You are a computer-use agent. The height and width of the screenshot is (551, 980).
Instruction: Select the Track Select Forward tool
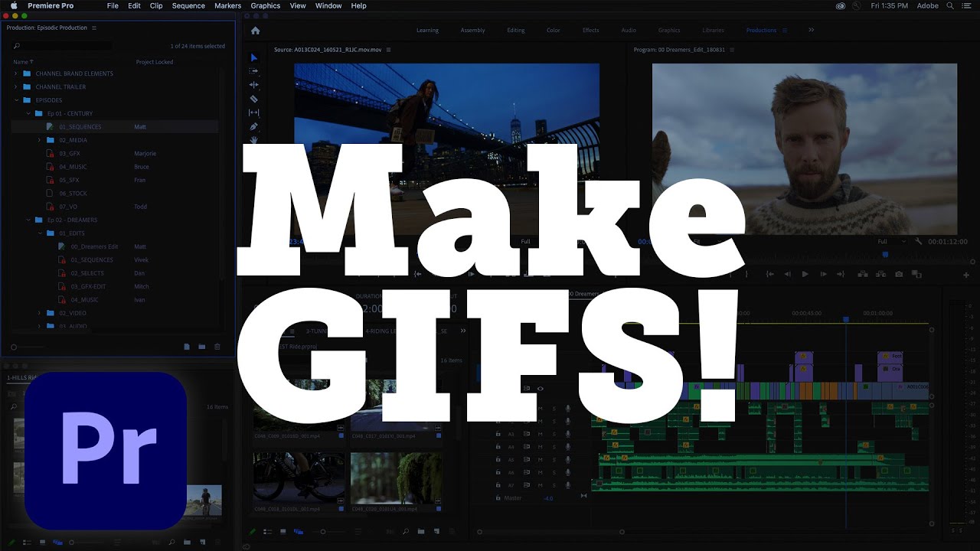point(254,71)
